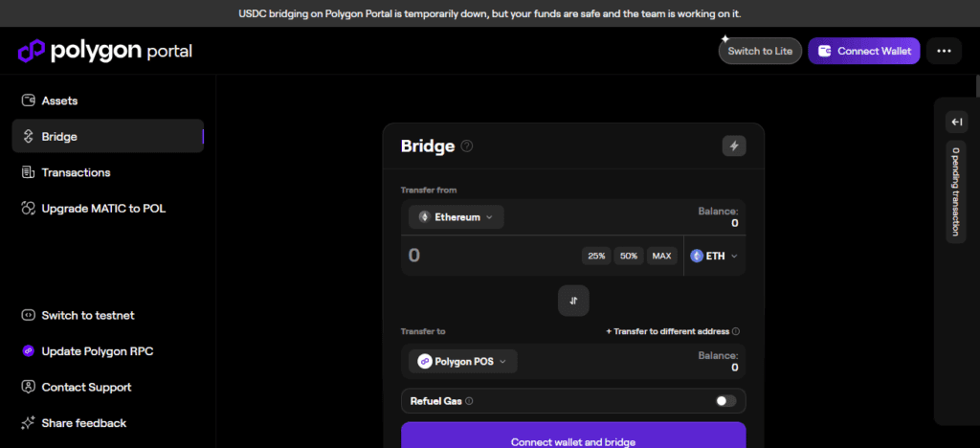Screen dimensions: 980x448
Task: Select Bridge in the sidebar
Action: point(107,136)
